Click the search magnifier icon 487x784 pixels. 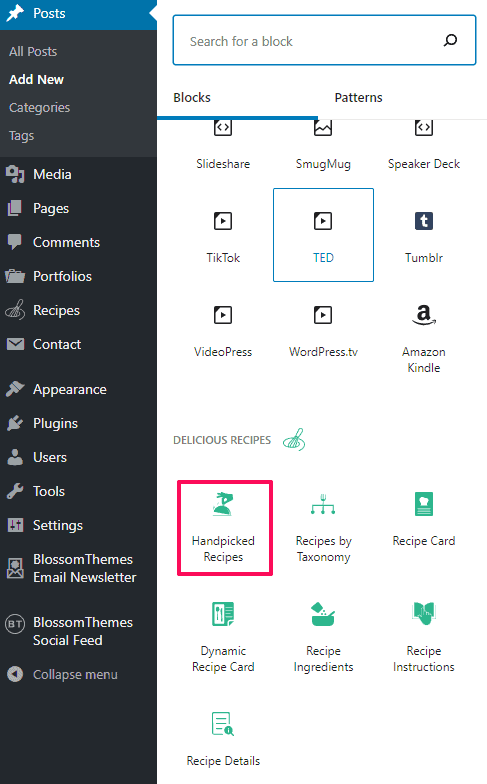click(450, 40)
